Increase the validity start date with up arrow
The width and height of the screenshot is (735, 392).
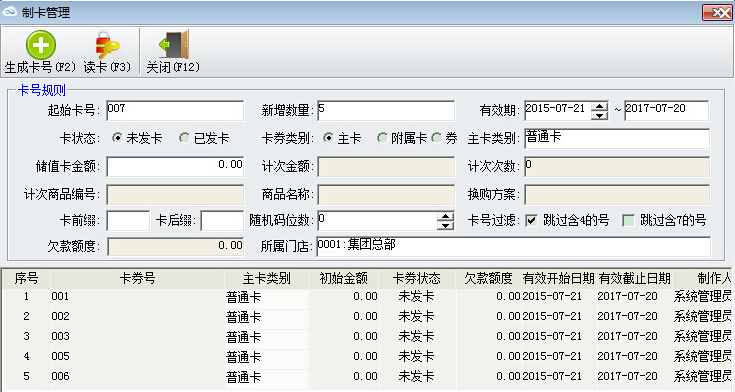tap(600, 106)
